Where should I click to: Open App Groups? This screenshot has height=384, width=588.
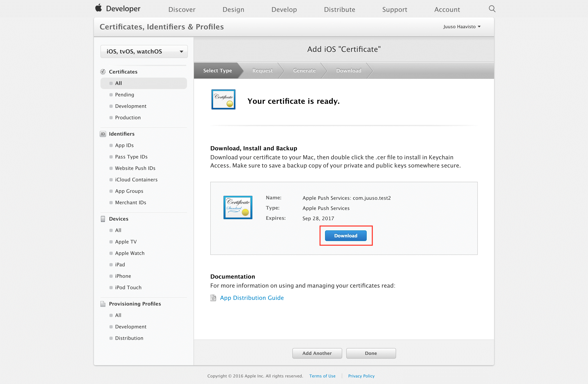pyautogui.click(x=129, y=191)
